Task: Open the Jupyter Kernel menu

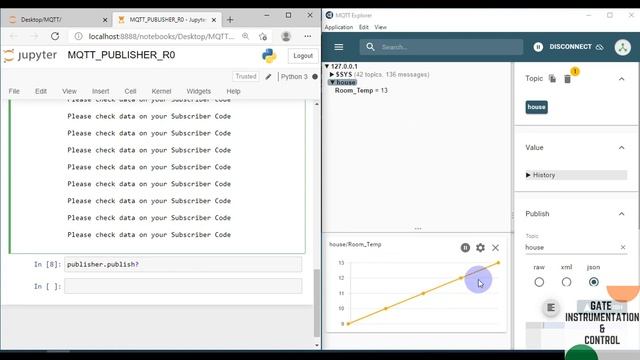Action: tap(161, 91)
